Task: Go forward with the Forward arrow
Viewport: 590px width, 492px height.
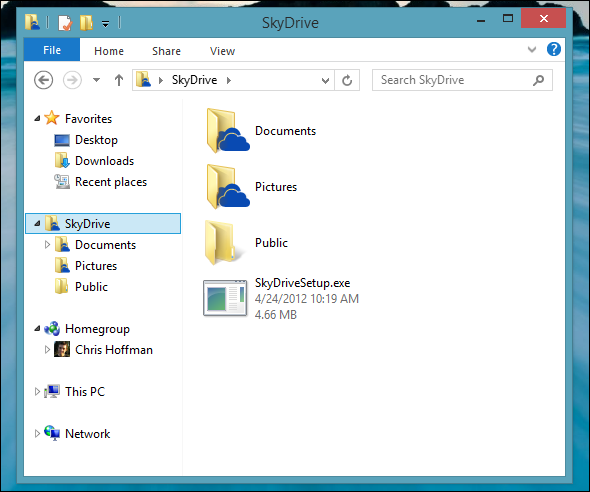Action: [x=72, y=80]
